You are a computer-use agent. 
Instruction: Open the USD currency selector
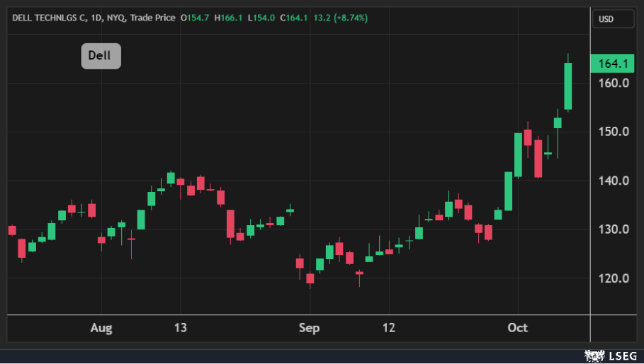613,19
